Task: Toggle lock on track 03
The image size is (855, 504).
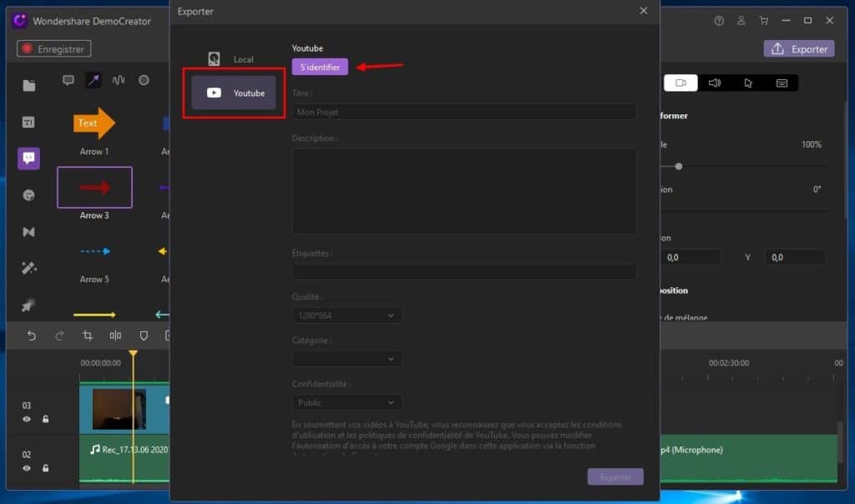Action: pyautogui.click(x=45, y=419)
